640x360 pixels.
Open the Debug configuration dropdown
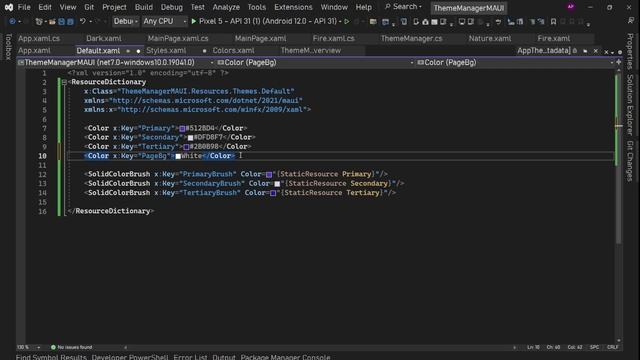pos(125,21)
